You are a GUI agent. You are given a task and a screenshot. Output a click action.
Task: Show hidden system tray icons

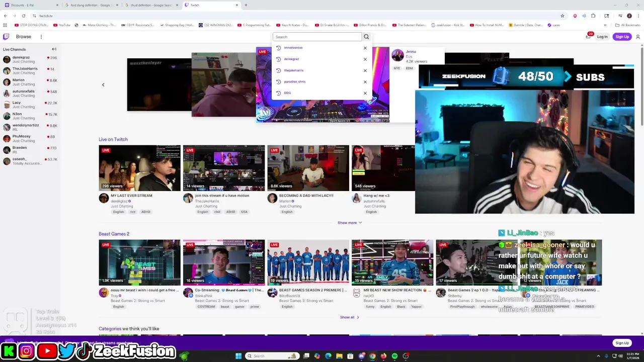tap(598, 356)
